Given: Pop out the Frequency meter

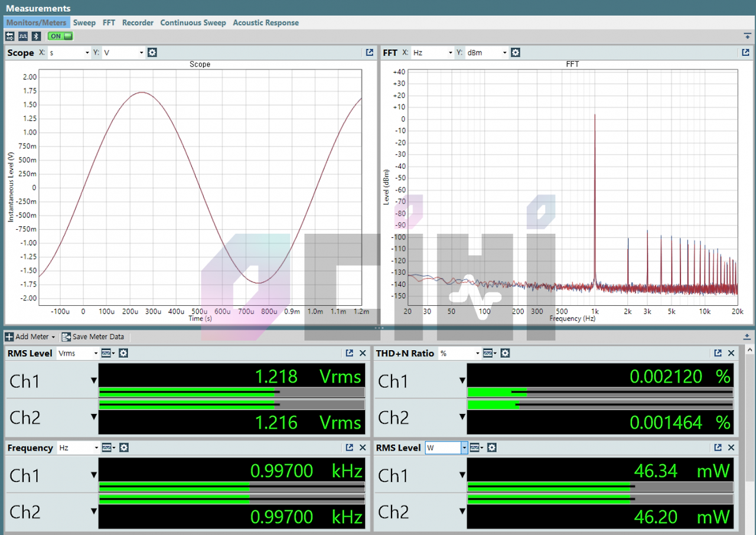Looking at the screenshot, I should [x=350, y=448].
